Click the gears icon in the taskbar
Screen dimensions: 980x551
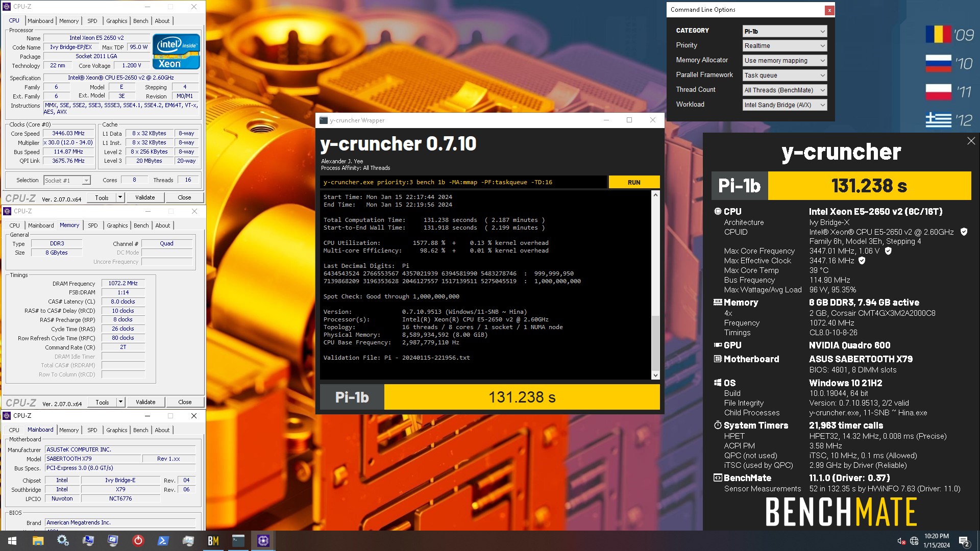coord(63,541)
